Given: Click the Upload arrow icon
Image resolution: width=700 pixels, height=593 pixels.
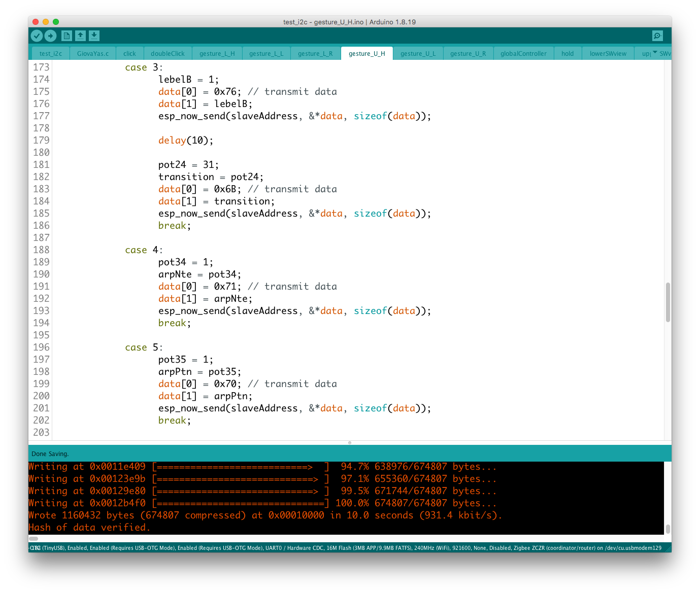Looking at the screenshot, I should click(x=50, y=36).
